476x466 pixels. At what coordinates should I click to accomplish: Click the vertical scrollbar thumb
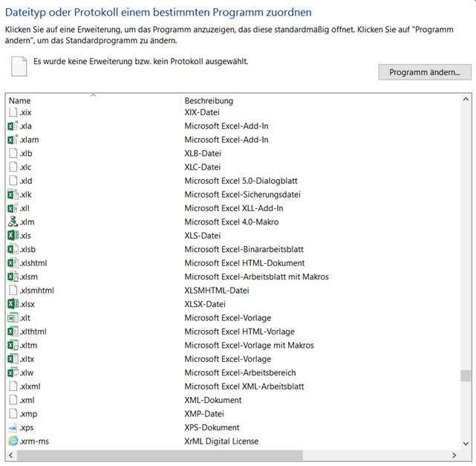point(466,375)
